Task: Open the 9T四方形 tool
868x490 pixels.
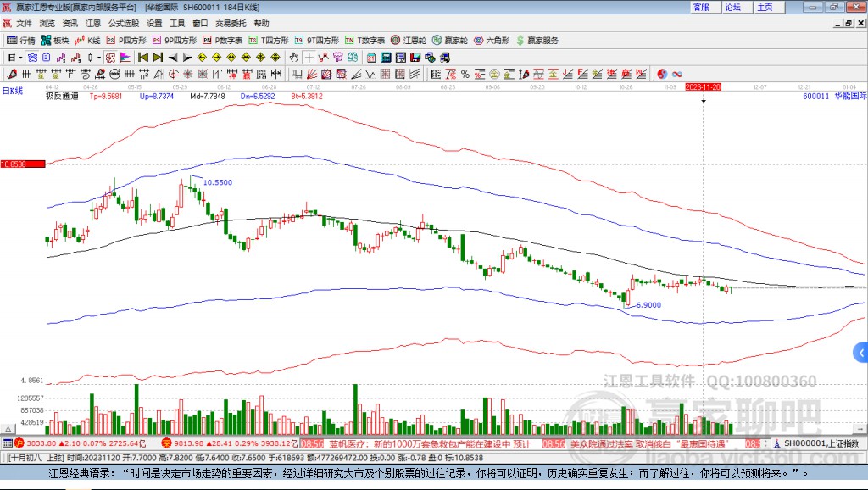Action: (317, 41)
